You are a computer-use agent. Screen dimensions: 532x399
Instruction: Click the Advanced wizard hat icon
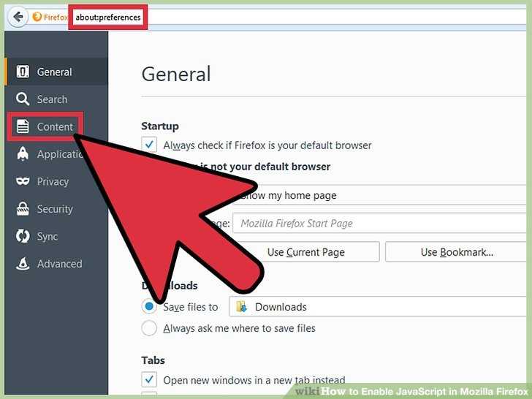coord(23,263)
